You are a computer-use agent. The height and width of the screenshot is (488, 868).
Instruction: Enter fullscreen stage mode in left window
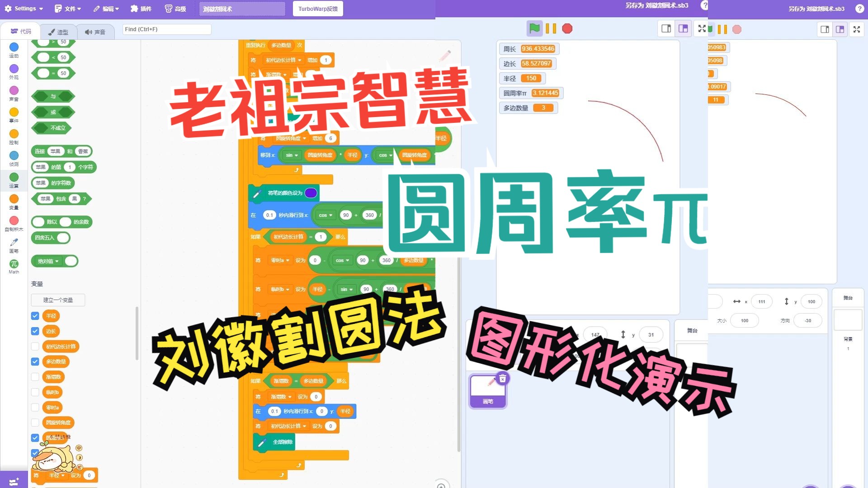tap(702, 28)
